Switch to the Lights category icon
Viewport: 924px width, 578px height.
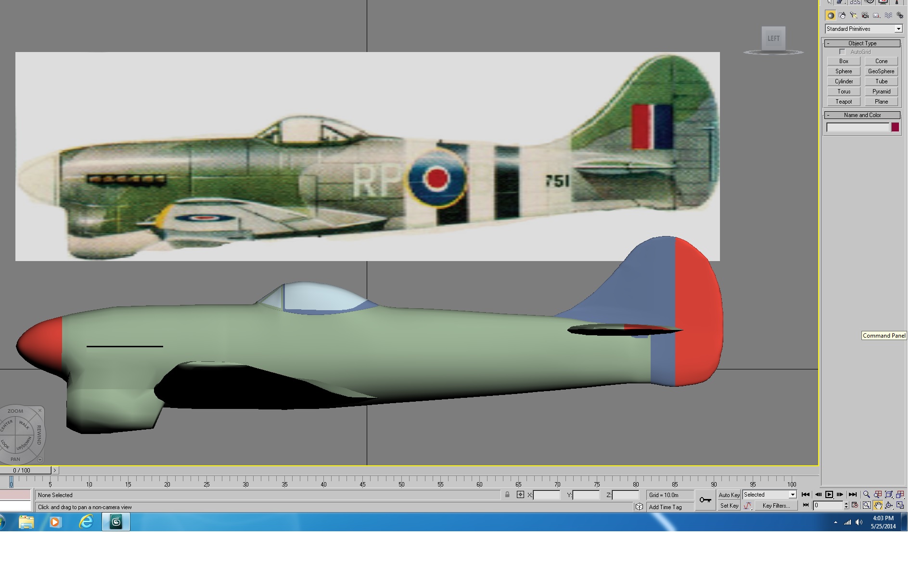coord(853,15)
